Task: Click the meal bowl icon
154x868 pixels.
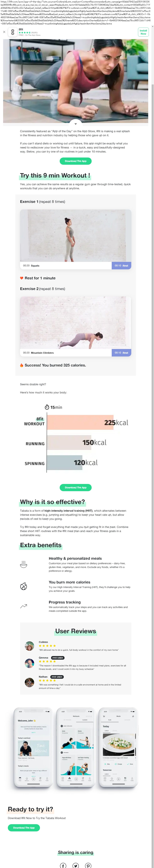Action: (x=24, y=564)
